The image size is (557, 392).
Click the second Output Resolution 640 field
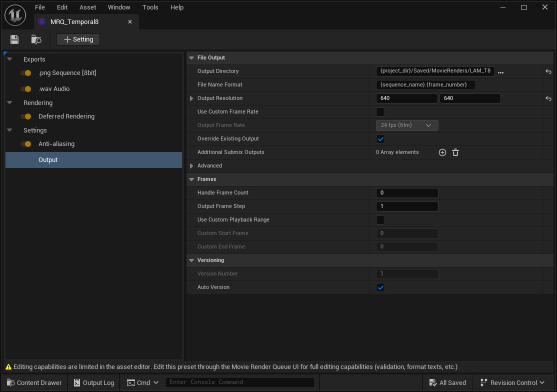(x=470, y=98)
